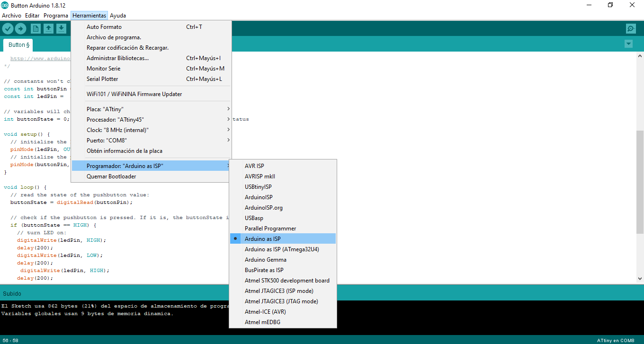Click the "56 - 58" line indicator
The width and height of the screenshot is (644, 344).
click(x=9, y=340)
